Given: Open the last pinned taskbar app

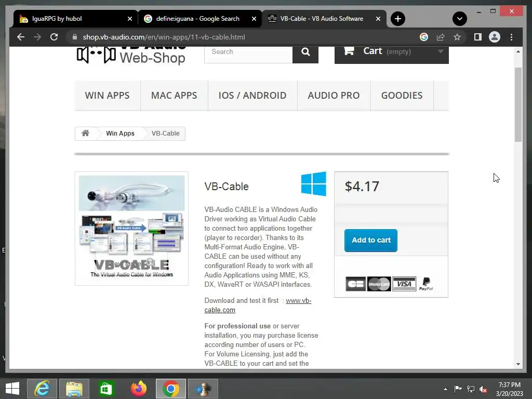Looking at the screenshot, I should coord(203,389).
